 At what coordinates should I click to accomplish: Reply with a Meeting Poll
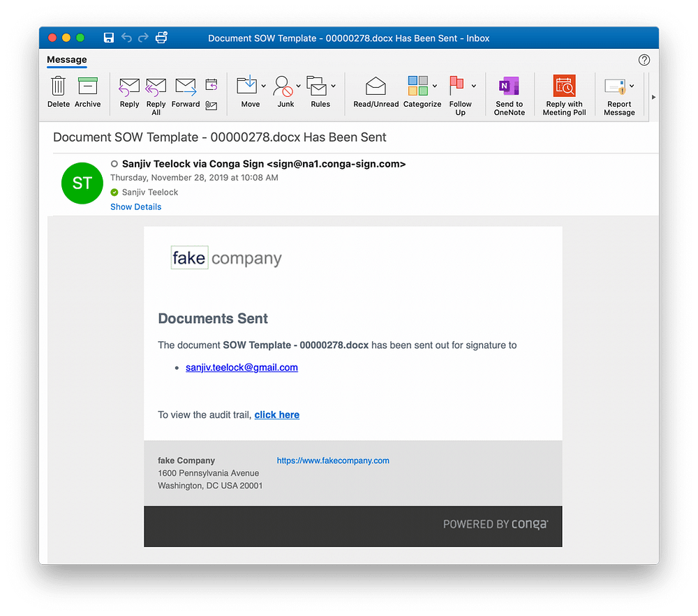click(x=564, y=93)
